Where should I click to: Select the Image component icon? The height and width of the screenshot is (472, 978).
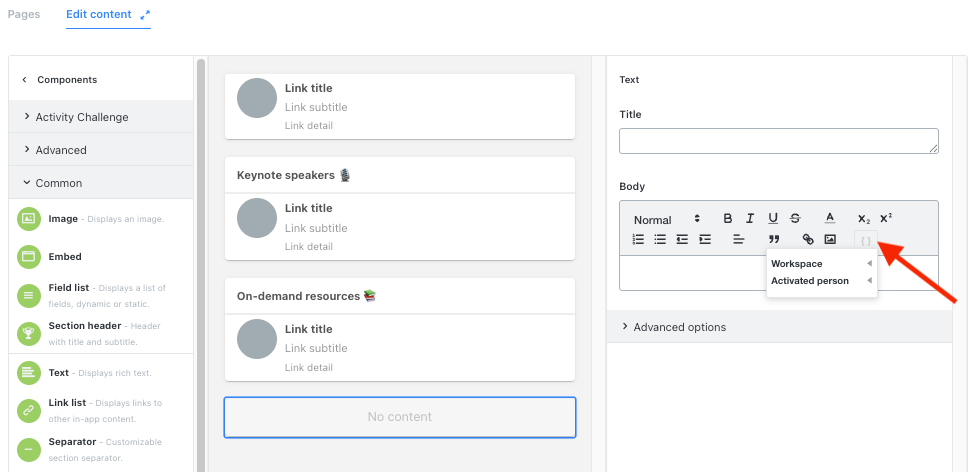[x=28, y=219]
